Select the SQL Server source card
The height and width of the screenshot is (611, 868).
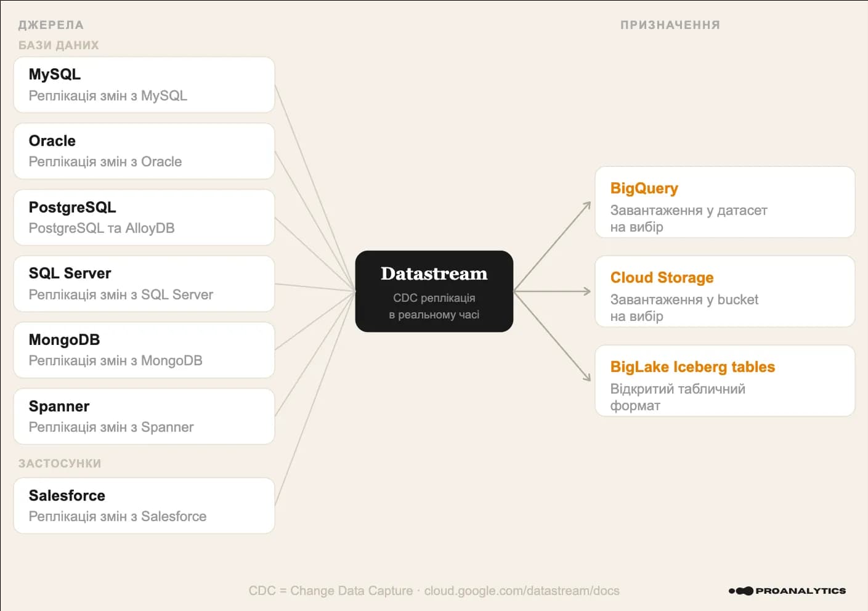(x=144, y=284)
